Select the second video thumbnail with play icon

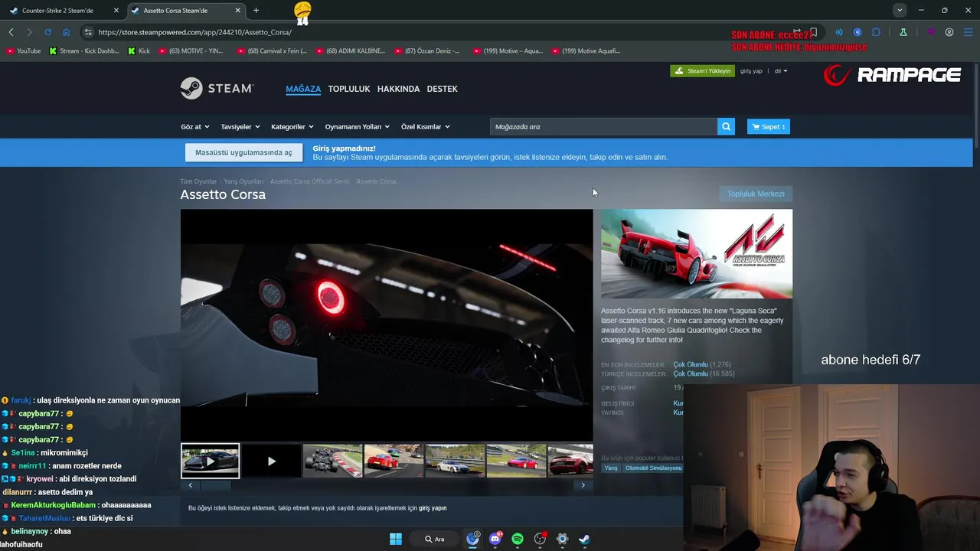point(271,461)
